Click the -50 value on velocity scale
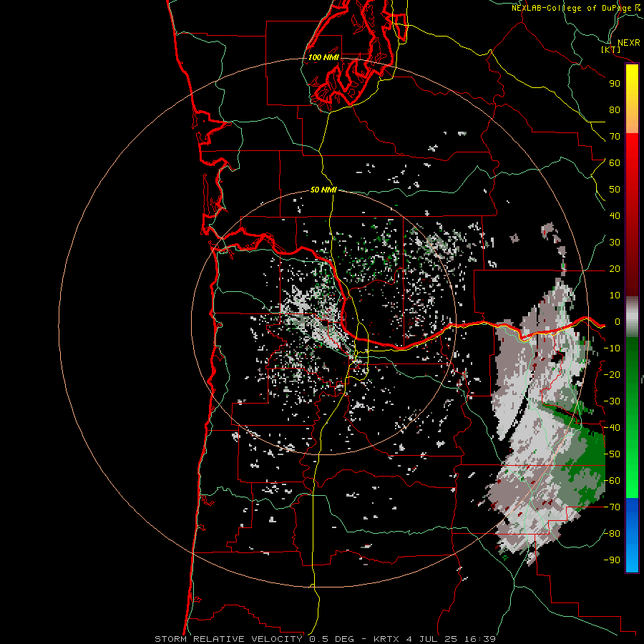 click(612, 454)
